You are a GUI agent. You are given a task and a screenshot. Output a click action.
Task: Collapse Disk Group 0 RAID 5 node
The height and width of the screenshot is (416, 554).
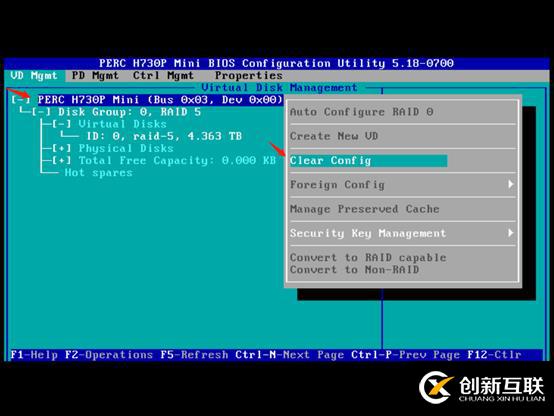coord(41,112)
